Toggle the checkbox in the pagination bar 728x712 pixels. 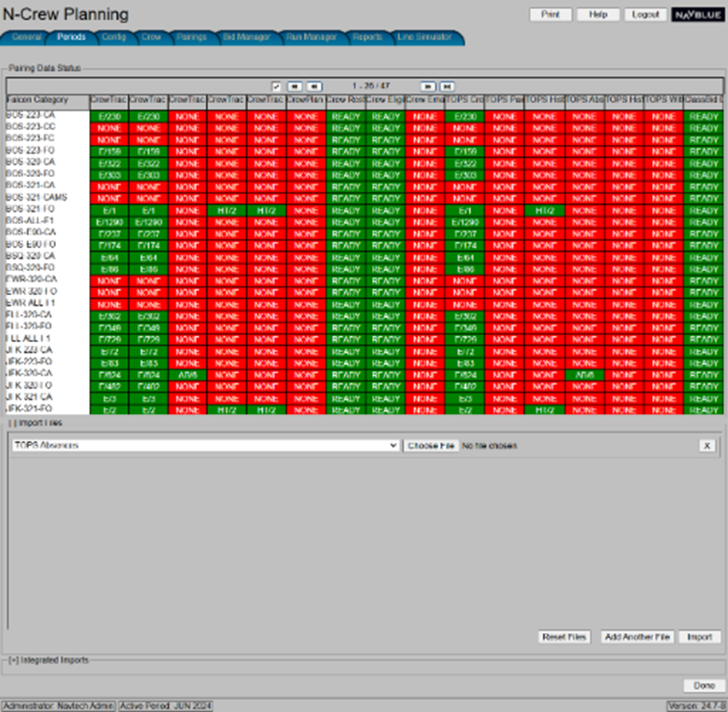click(x=276, y=87)
